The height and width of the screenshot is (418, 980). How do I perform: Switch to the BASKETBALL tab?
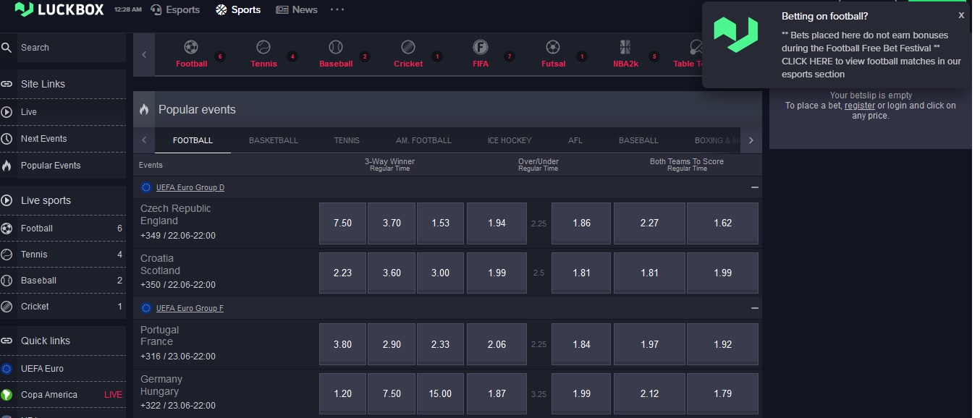pos(274,140)
